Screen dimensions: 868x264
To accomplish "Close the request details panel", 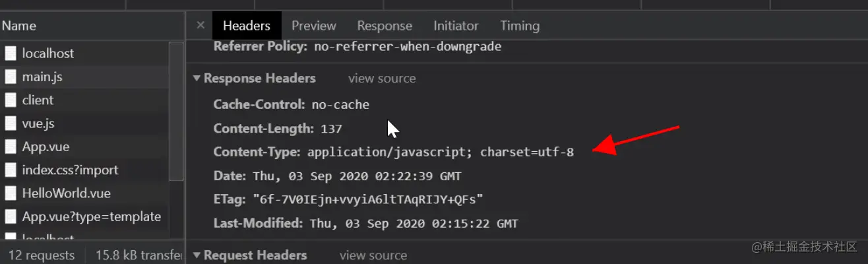I will point(201,26).
